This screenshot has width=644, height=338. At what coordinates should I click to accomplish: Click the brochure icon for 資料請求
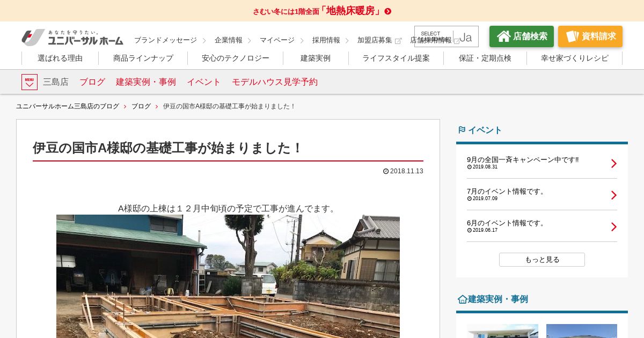coord(572,36)
